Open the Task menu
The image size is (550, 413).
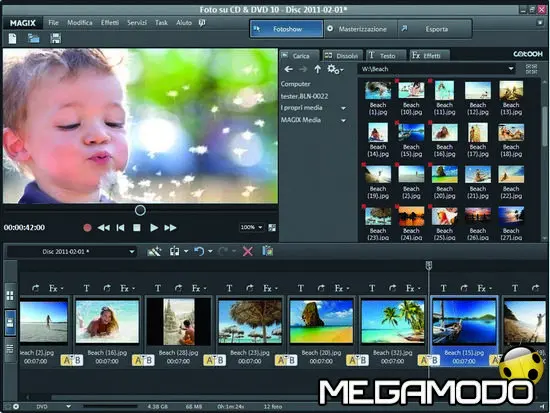point(162,23)
